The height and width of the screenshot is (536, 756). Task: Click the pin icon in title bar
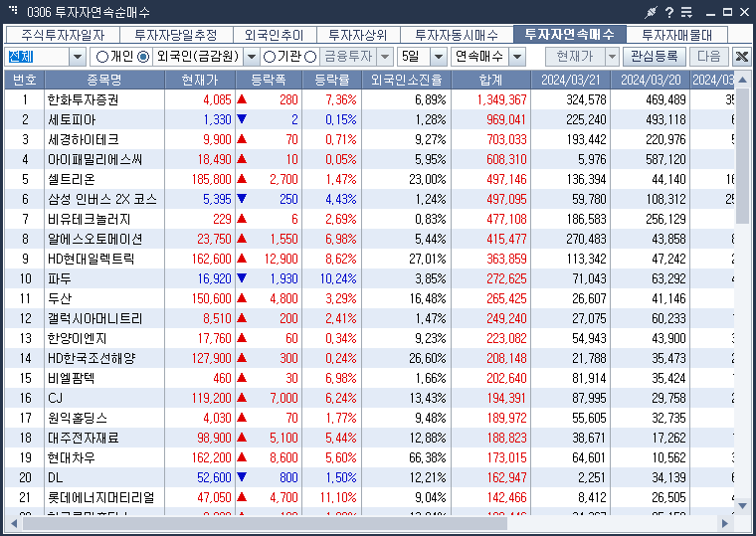[652, 13]
